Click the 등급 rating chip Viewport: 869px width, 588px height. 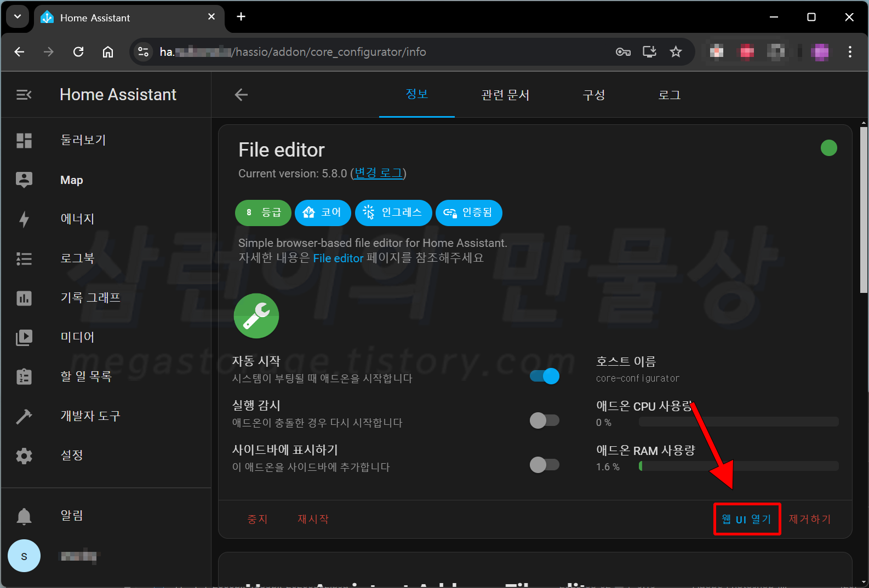point(264,213)
